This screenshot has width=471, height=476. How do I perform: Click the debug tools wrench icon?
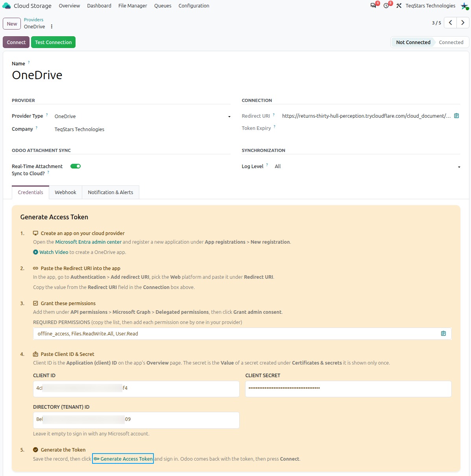click(x=399, y=6)
